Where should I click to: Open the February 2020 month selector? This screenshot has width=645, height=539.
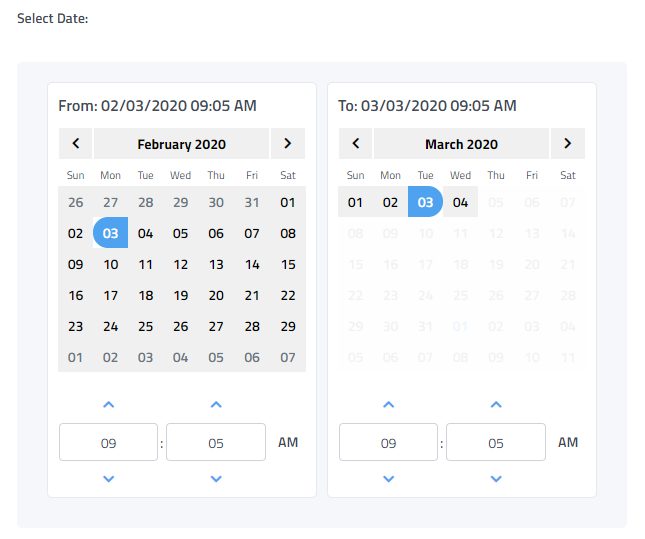coord(182,144)
